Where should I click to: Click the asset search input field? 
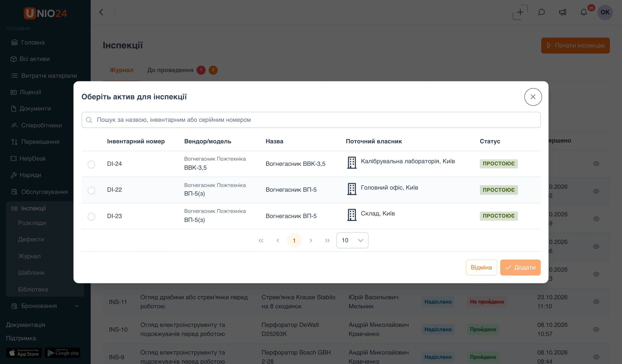(x=311, y=120)
